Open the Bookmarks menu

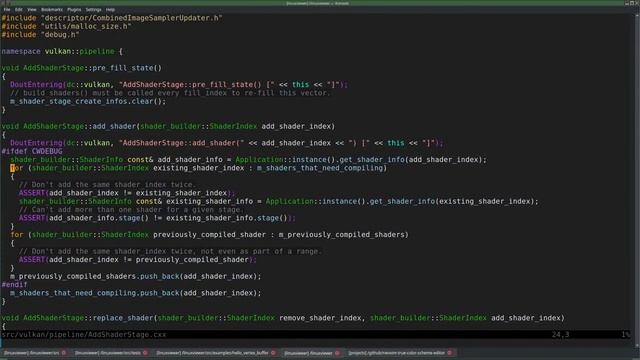click(x=52, y=9)
